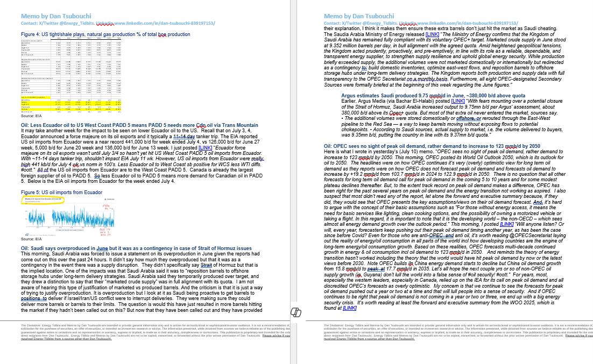This screenshot has height=364, width=593.
Task: Open the [LINK] after 'Ministry of Energy released'
Action: [x=432, y=34]
